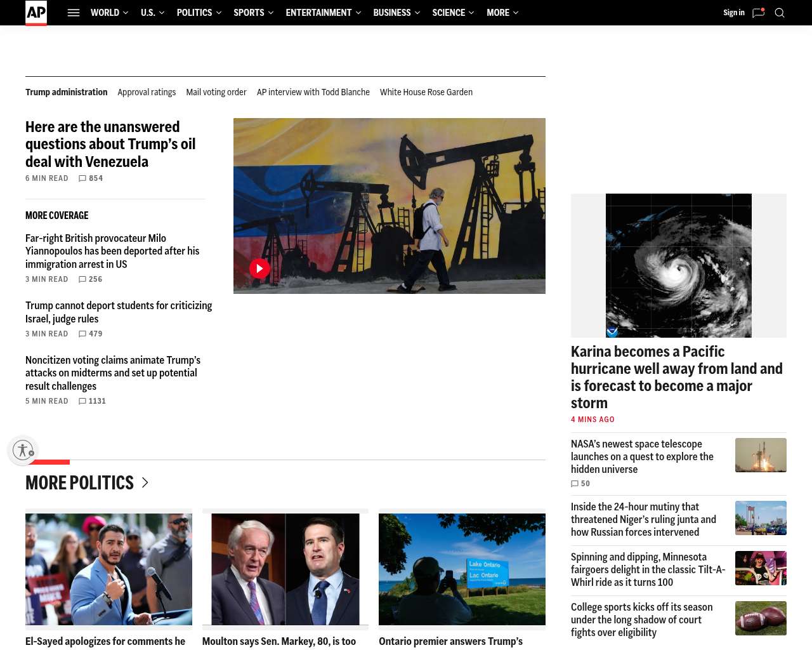Click the '4 MINS AGO' timestamp

tap(593, 420)
